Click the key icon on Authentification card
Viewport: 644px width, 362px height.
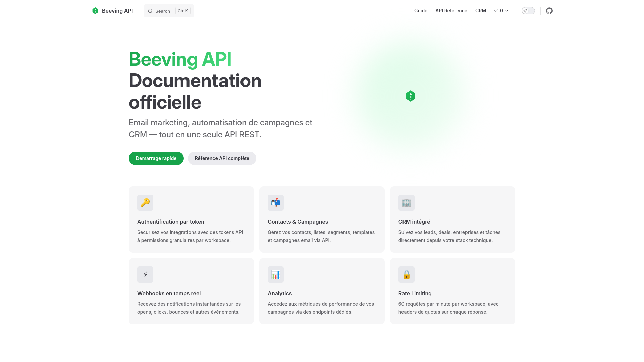coord(145,203)
